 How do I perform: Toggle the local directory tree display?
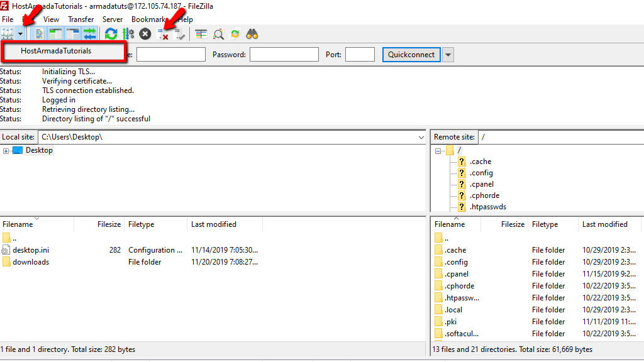click(55, 34)
